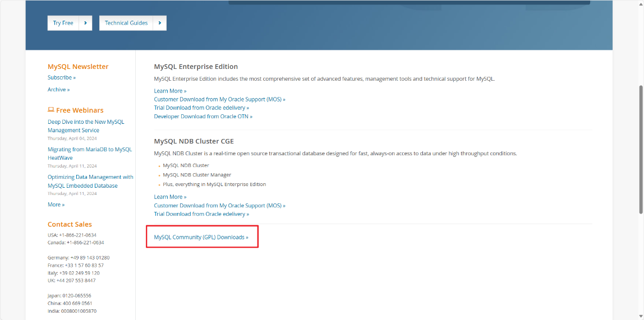Click Learn More under MySQL NDB Cluster CGE
644x320 pixels.
point(171,197)
